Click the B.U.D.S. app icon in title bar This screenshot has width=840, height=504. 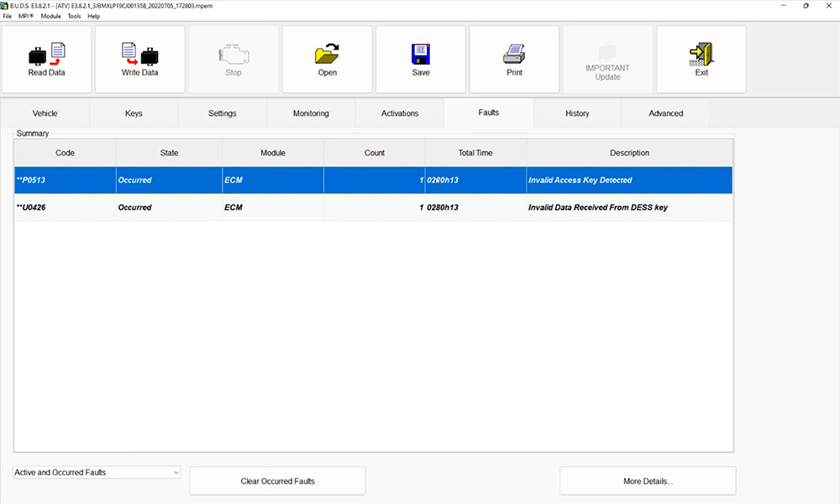[5, 5]
